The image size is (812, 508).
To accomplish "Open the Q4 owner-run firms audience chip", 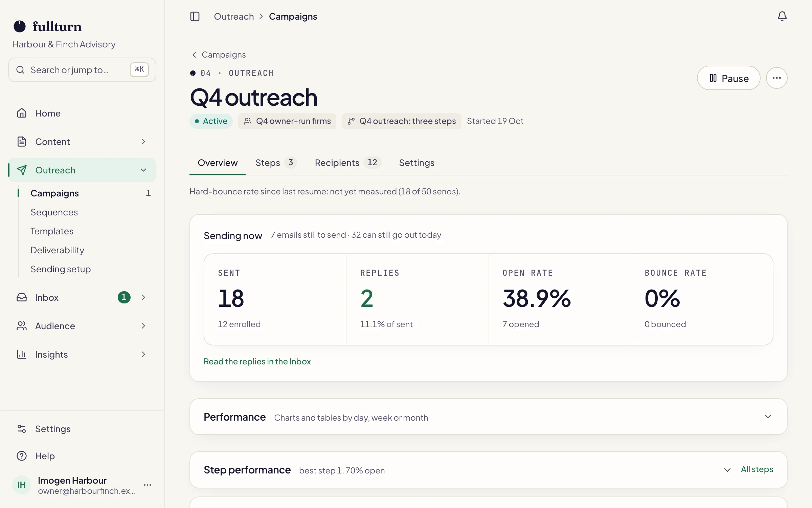I will (287, 121).
